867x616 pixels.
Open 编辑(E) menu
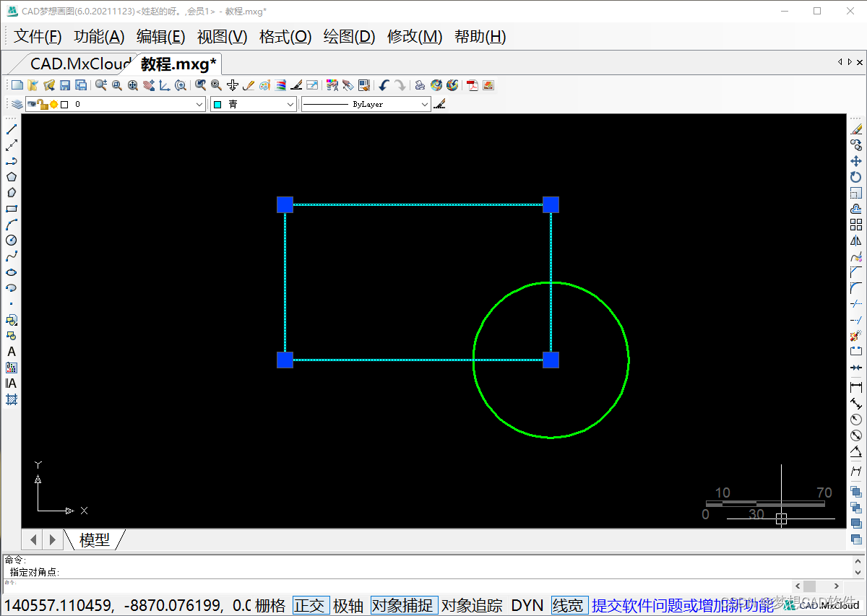pyautogui.click(x=161, y=36)
